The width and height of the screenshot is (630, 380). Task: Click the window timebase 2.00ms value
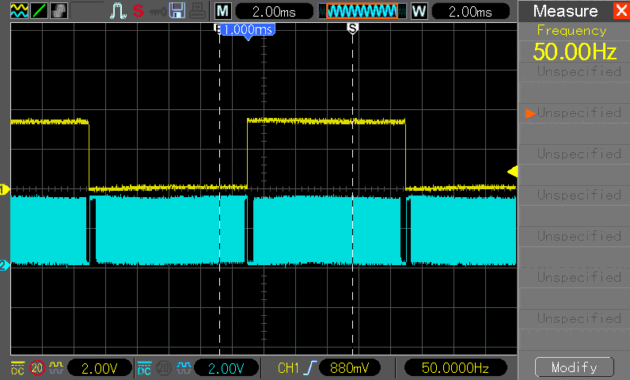pos(470,12)
